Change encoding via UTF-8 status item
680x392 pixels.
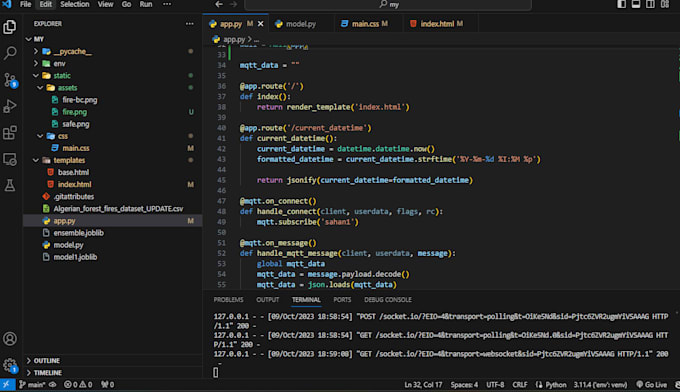coord(495,385)
